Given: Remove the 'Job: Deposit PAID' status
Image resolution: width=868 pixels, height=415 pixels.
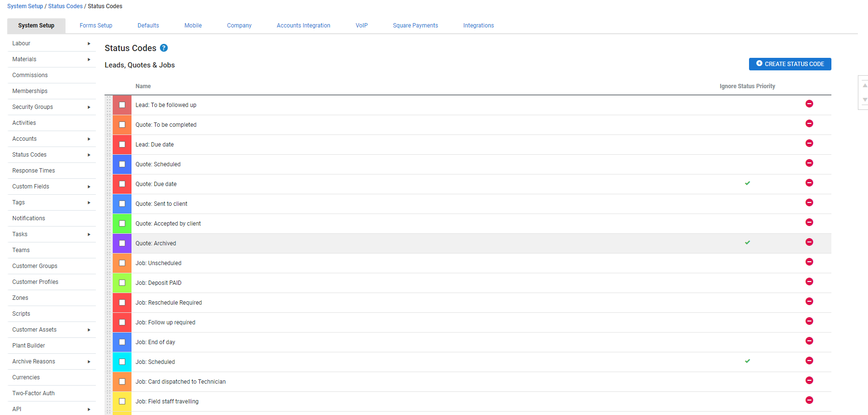Looking at the screenshot, I should pos(809,281).
